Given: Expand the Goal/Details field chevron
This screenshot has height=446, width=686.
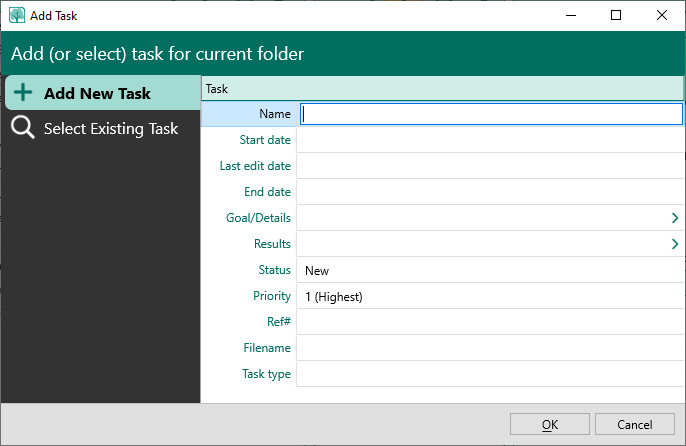Looking at the screenshot, I should point(675,218).
